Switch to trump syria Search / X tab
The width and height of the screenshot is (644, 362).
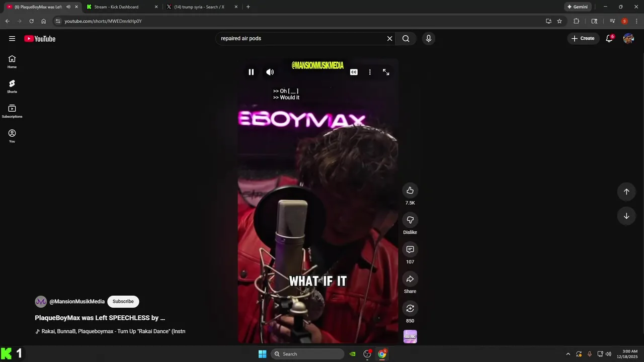pyautogui.click(x=199, y=7)
